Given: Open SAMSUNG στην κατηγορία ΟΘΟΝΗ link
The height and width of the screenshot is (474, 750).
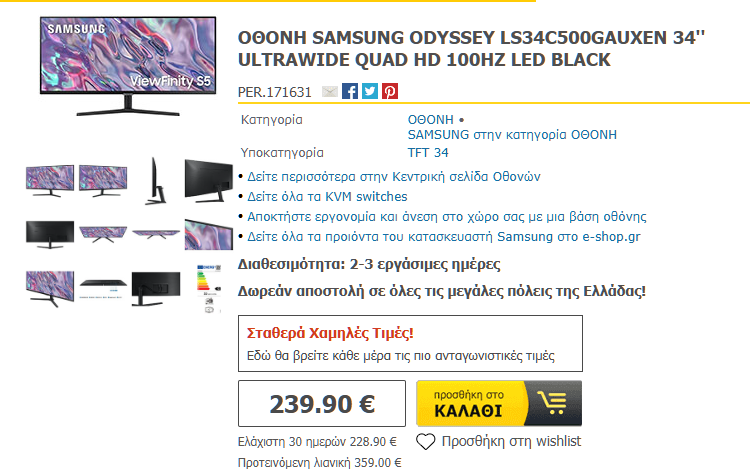Looking at the screenshot, I should pyautogui.click(x=512, y=134).
